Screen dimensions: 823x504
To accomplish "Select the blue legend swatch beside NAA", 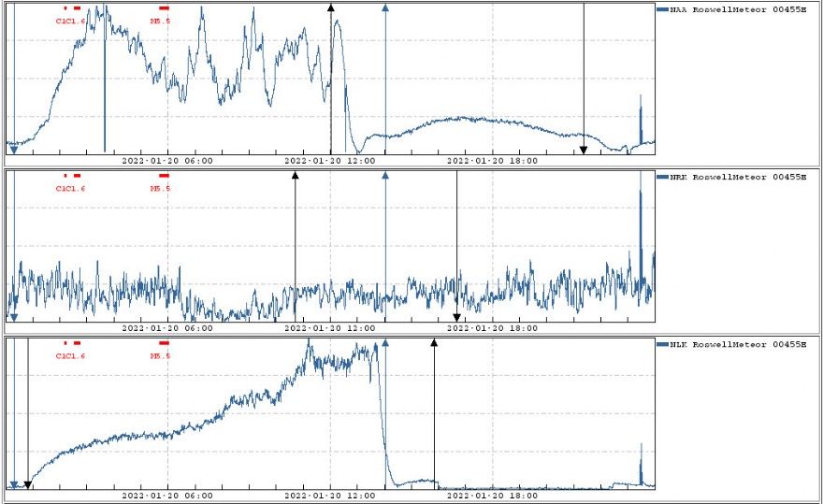I will point(662,9).
